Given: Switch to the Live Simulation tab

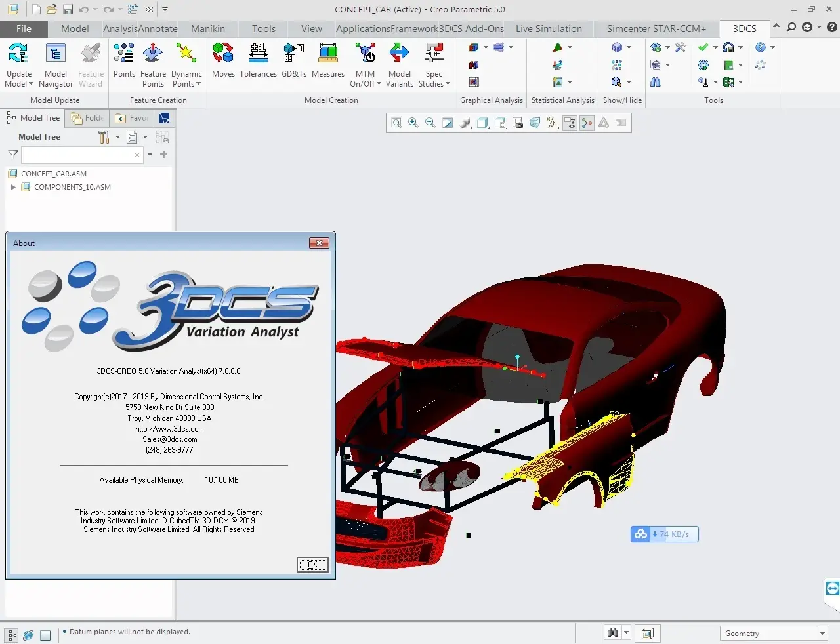Looking at the screenshot, I should click(549, 29).
